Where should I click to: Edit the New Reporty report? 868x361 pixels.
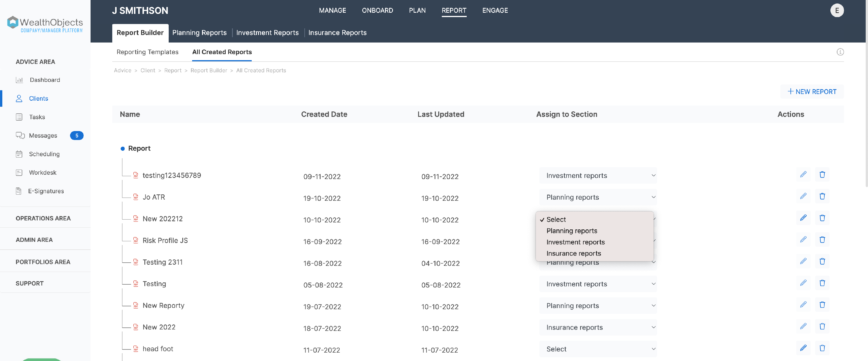(803, 305)
